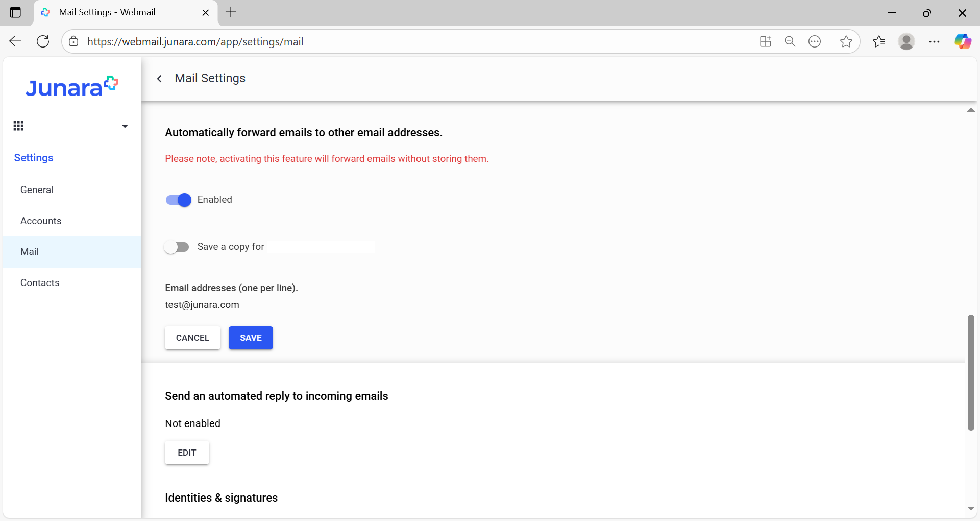Open a new browser tab
This screenshot has height=521, width=980.
click(231, 12)
